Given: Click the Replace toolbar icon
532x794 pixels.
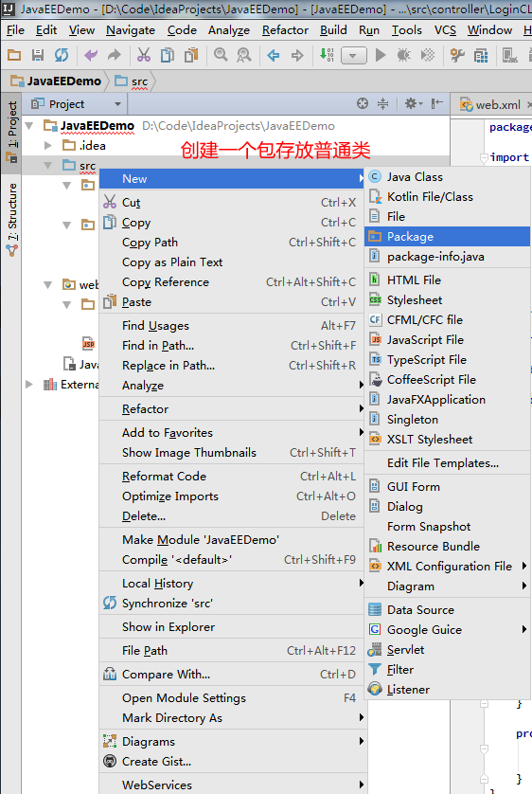Looking at the screenshot, I should 244,55.
